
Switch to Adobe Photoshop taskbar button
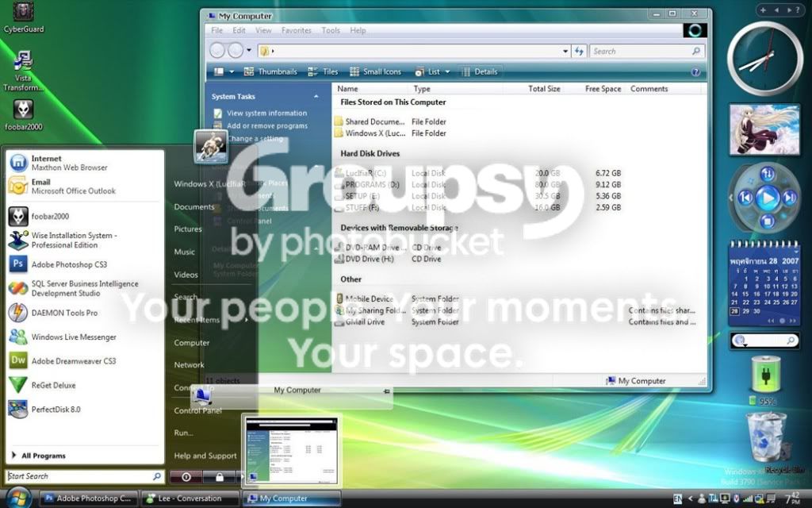89,498
